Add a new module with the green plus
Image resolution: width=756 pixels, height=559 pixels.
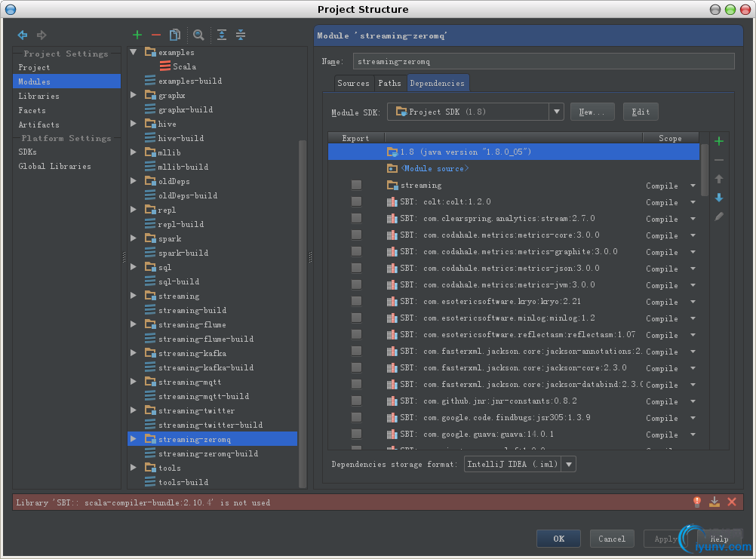[137, 35]
